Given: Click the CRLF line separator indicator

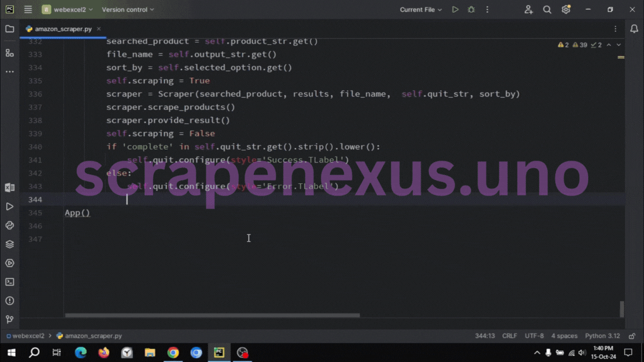Looking at the screenshot, I should (509, 336).
